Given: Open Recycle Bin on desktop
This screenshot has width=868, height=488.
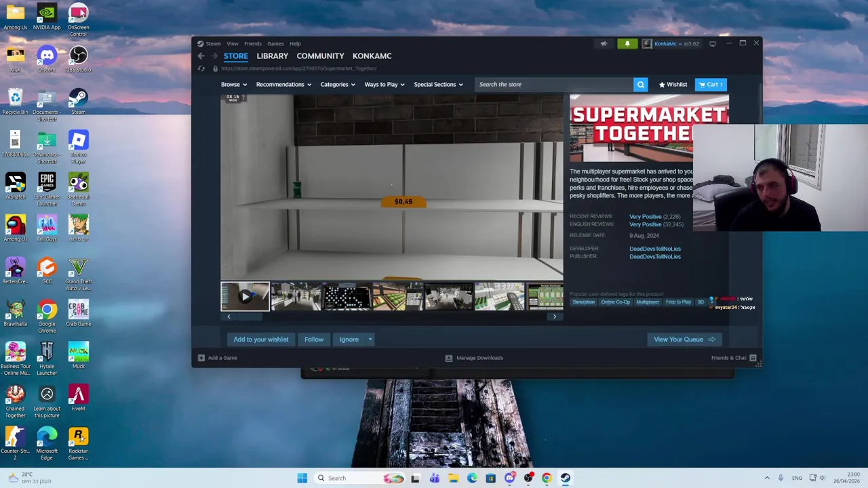Looking at the screenshot, I should click(15, 101).
